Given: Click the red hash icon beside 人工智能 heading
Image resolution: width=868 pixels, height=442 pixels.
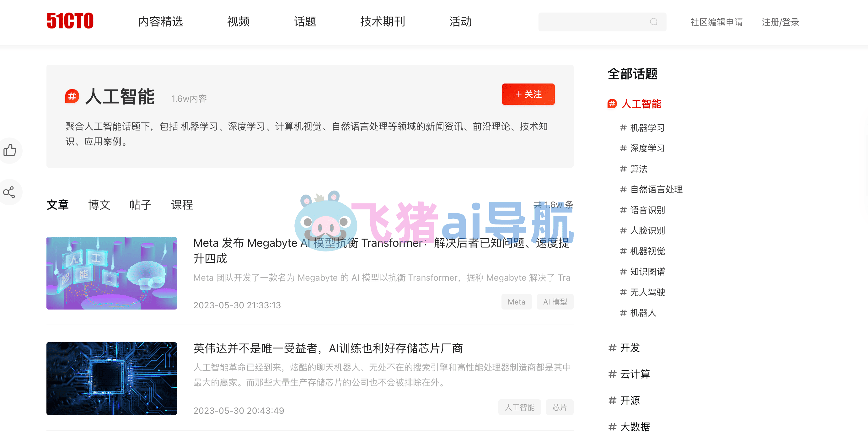Looking at the screenshot, I should click(x=72, y=96).
